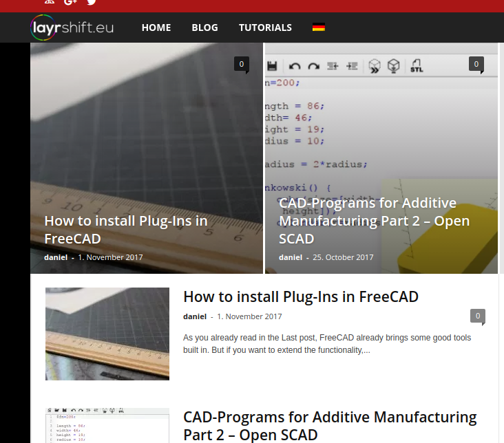Open the small ruler thumbnail in article list
The image size is (504, 443).
107,334
